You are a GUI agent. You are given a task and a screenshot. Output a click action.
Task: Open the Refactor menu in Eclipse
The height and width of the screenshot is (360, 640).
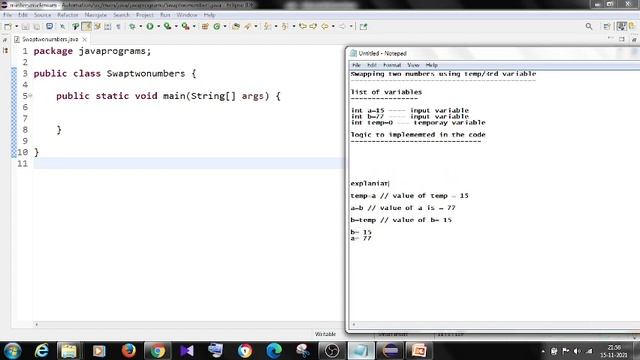[68, 15]
